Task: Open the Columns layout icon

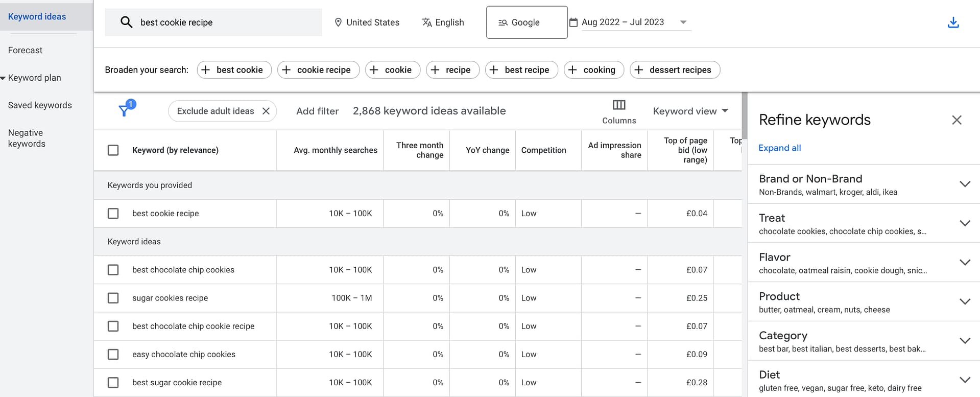Action: (618, 105)
